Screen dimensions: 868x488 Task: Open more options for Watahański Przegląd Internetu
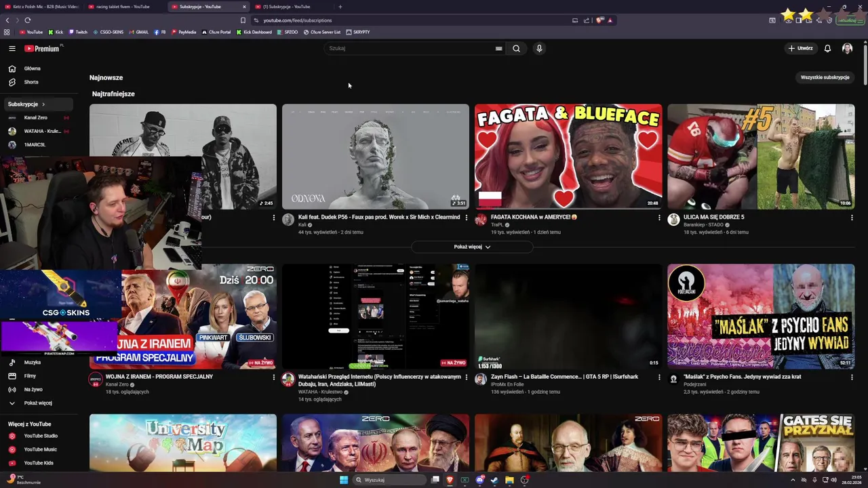click(x=466, y=377)
